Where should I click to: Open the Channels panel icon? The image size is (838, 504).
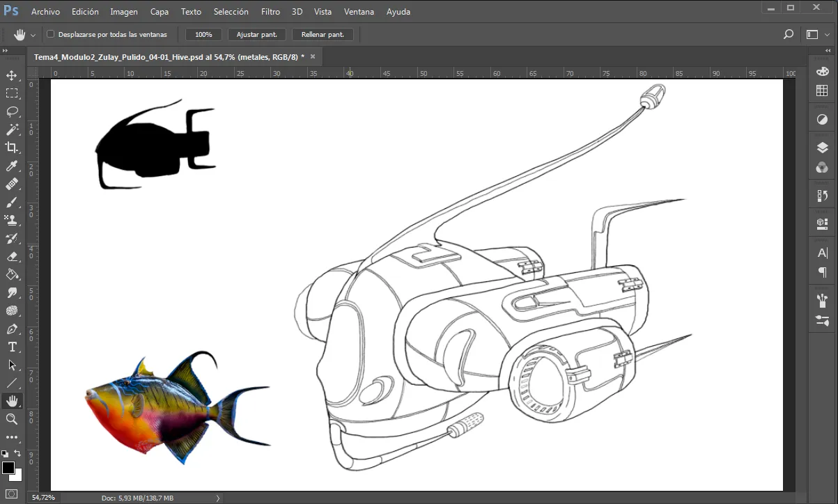point(822,168)
